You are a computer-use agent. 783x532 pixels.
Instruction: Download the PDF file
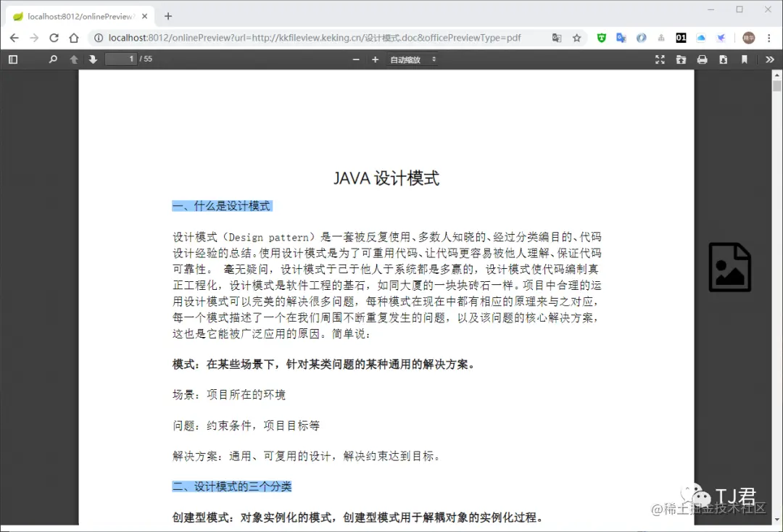tap(723, 59)
